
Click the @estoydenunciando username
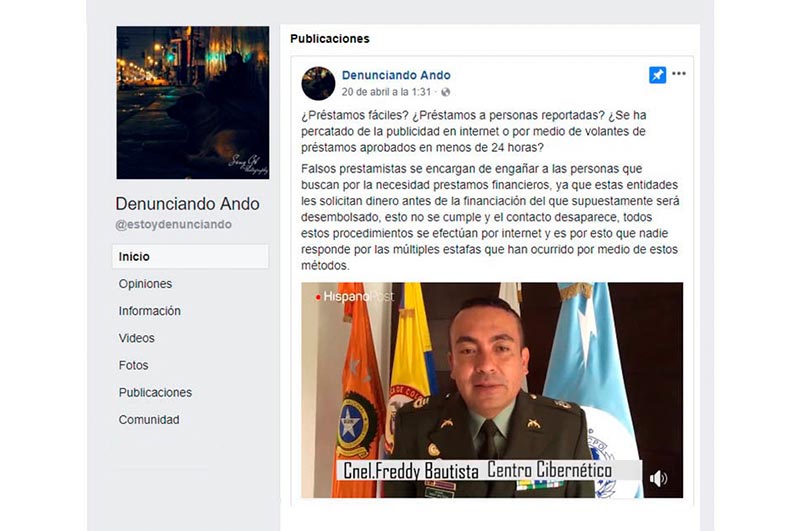(x=173, y=224)
